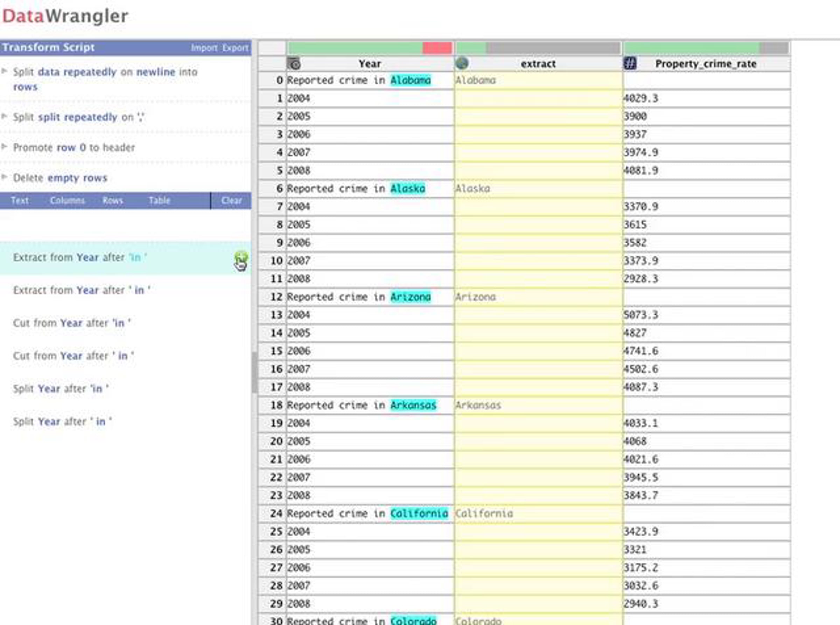Image resolution: width=840 pixels, height=625 pixels.
Task: Click the 'Reported crime in Arkansas' cell
Action: [370, 405]
